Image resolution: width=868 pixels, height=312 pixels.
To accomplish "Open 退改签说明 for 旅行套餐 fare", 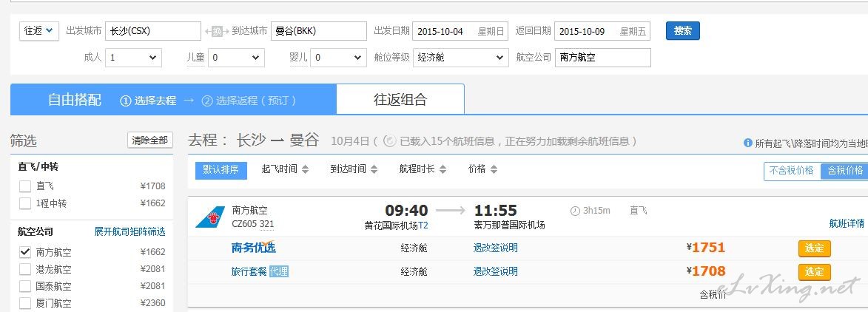I will coord(496,271).
